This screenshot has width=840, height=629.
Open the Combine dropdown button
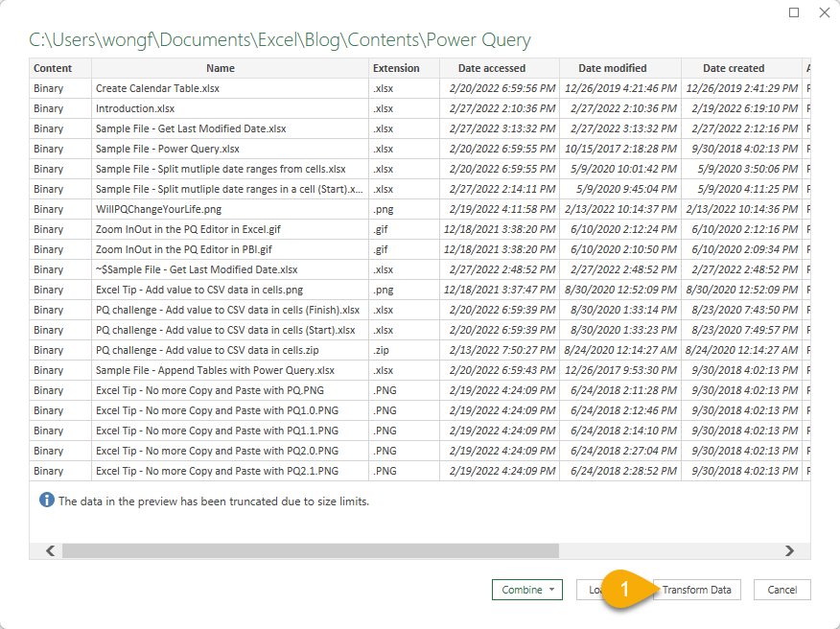[528, 590]
